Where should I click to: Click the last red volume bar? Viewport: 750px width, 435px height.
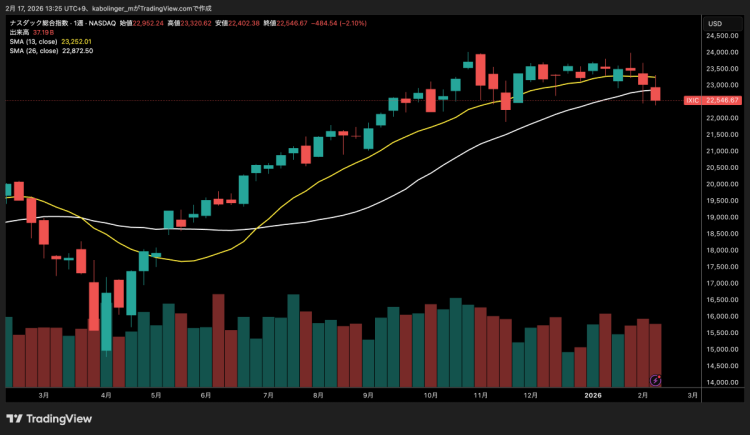pyautogui.click(x=656, y=355)
